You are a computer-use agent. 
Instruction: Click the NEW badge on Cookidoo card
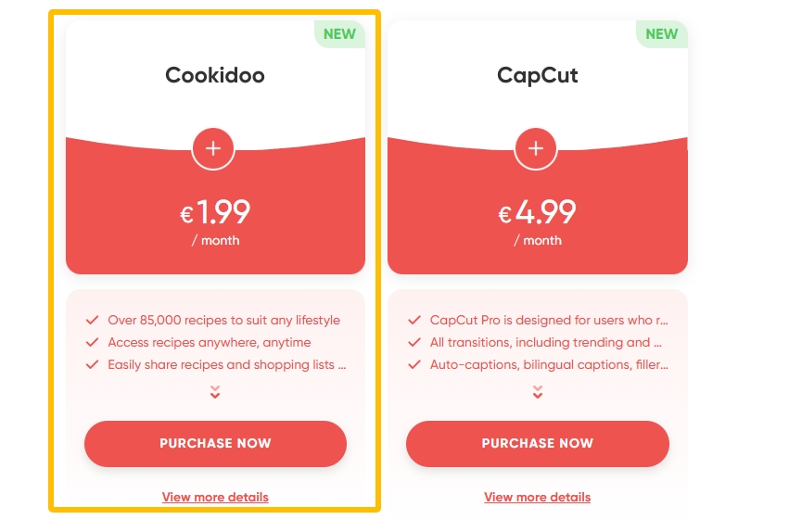(x=339, y=34)
